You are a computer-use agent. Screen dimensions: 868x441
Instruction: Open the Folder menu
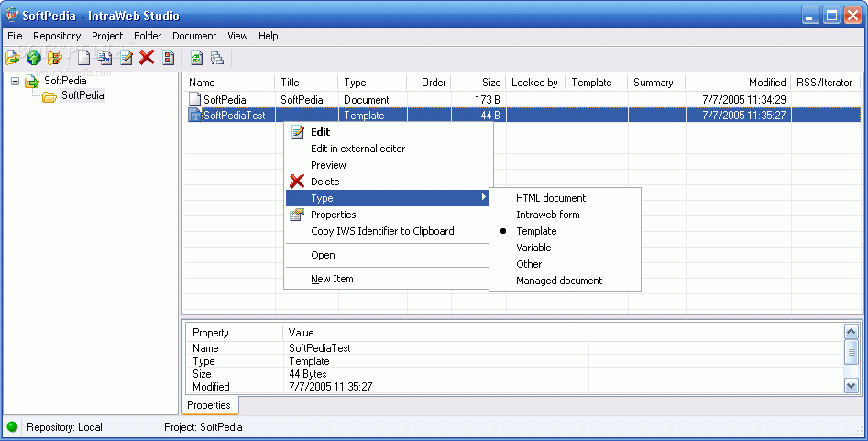148,36
